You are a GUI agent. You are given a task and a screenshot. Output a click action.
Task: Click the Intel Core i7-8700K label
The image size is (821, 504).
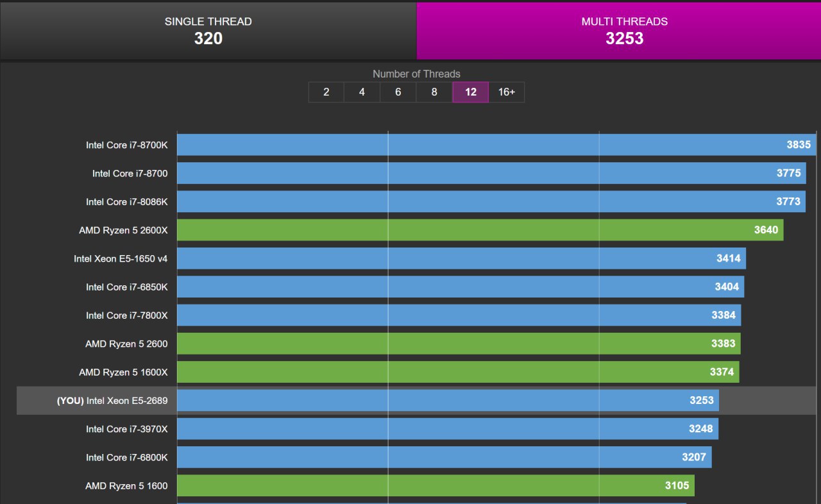[127, 145]
